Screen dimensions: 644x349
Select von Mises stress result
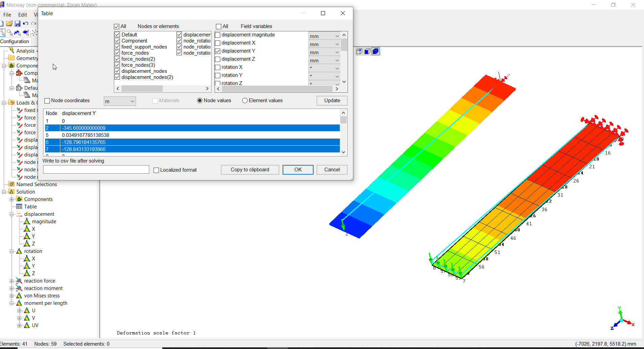tap(42, 296)
